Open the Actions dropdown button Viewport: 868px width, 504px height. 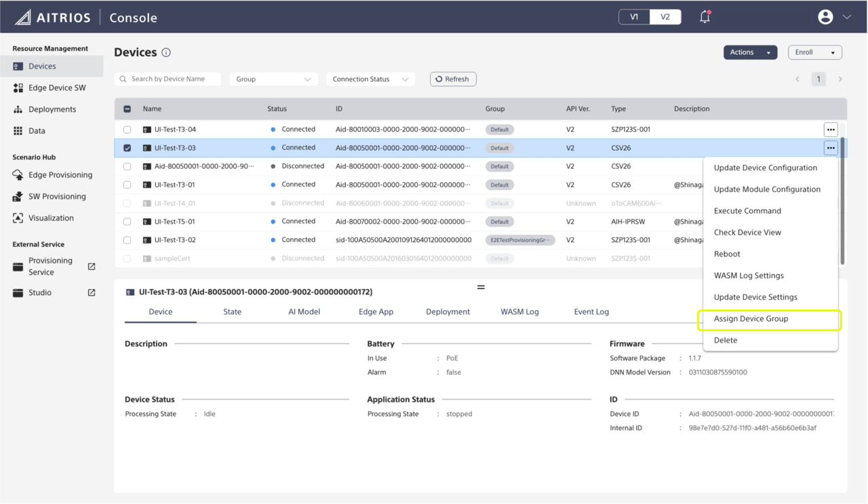[x=749, y=52]
